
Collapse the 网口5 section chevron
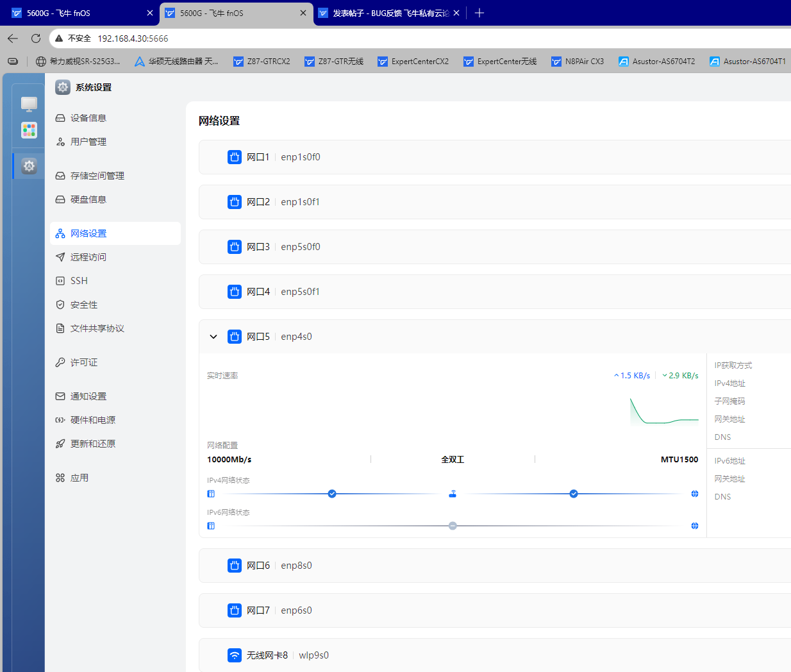click(x=213, y=337)
